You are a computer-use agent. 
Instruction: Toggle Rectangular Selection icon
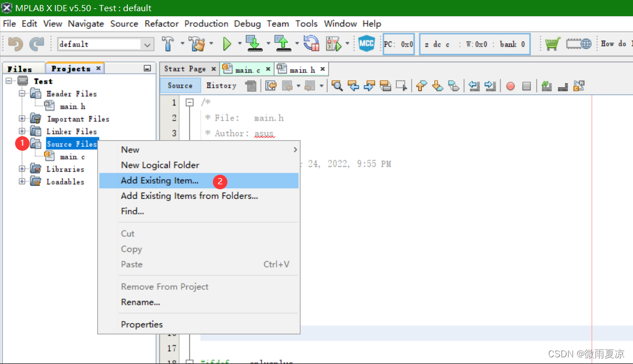pos(402,85)
